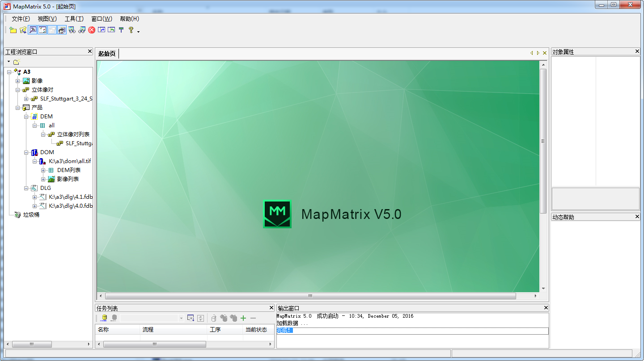Click the 任务列表 horizontal scrollbar thumb
The image size is (644, 361).
click(x=155, y=344)
